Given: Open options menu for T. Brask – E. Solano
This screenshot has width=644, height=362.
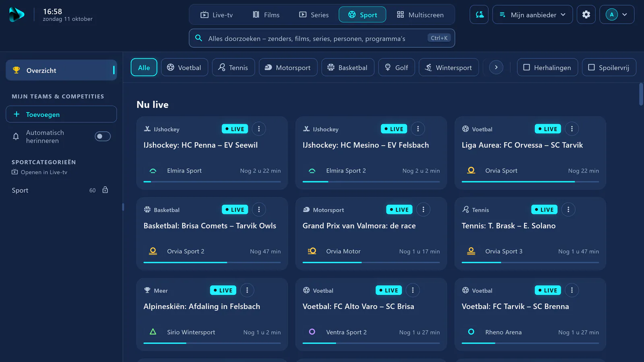Looking at the screenshot, I should (568, 210).
